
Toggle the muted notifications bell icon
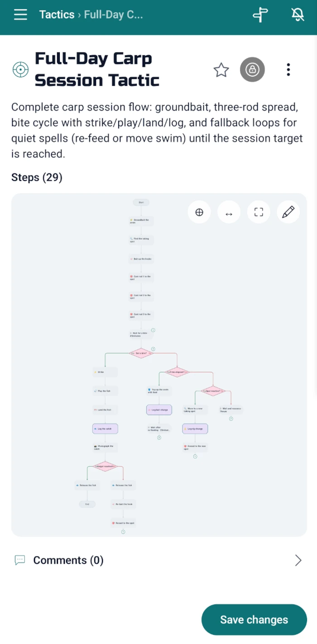tap(298, 15)
